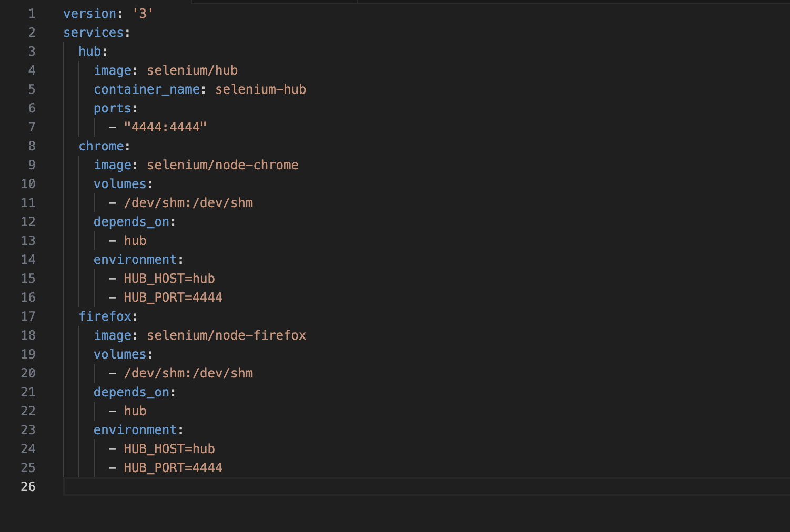Click the 'selenium/node-firefox' image value

pyautogui.click(x=226, y=335)
